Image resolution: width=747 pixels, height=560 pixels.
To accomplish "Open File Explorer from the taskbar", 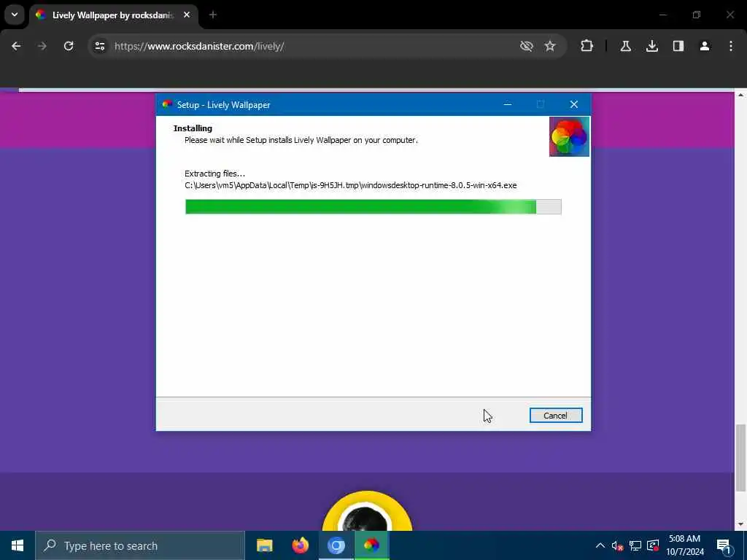I will (x=264, y=545).
